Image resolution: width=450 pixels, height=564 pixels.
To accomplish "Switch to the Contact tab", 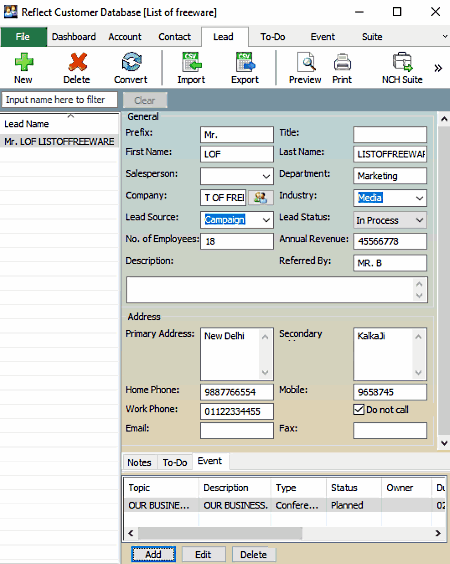I will 174,37.
